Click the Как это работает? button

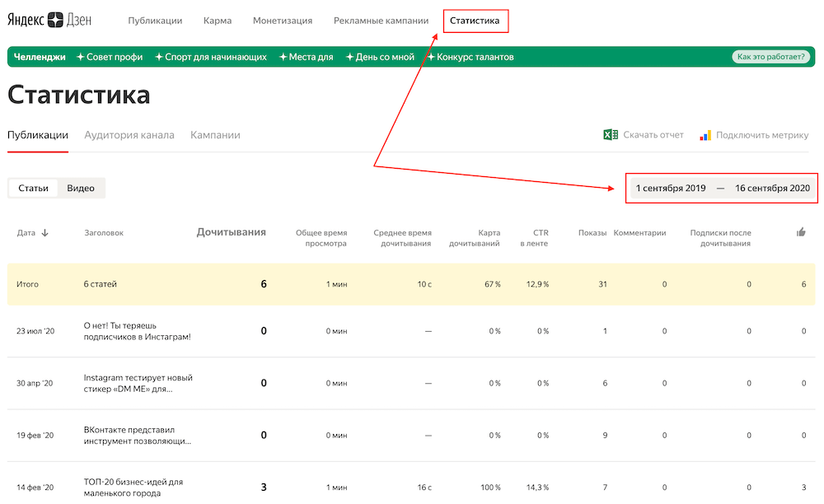771,57
